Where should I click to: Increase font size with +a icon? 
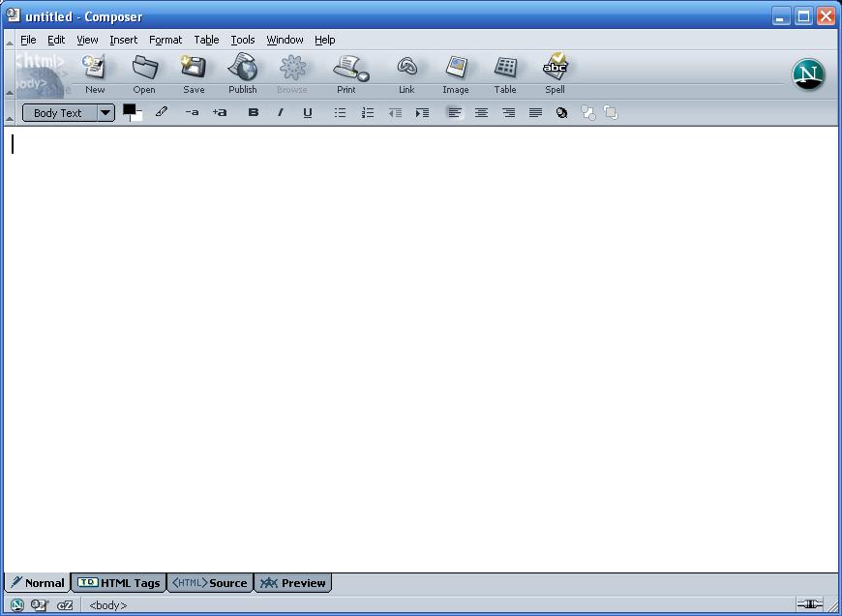[220, 112]
